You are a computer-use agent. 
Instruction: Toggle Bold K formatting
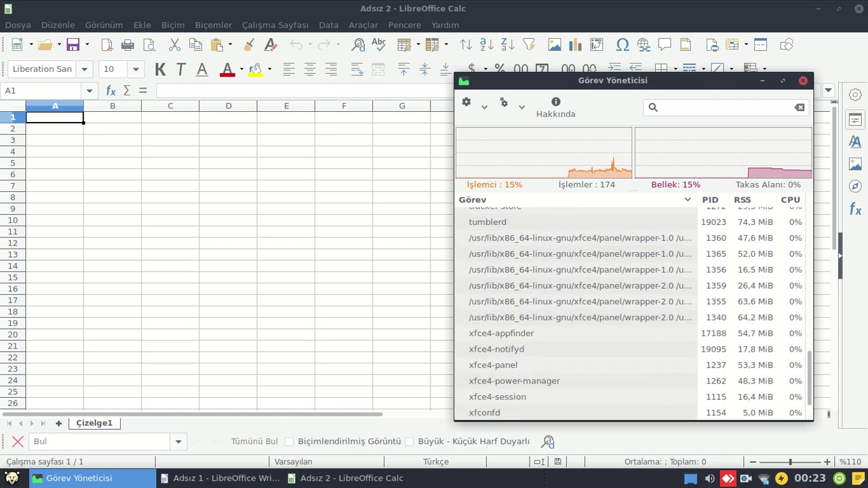coord(160,69)
